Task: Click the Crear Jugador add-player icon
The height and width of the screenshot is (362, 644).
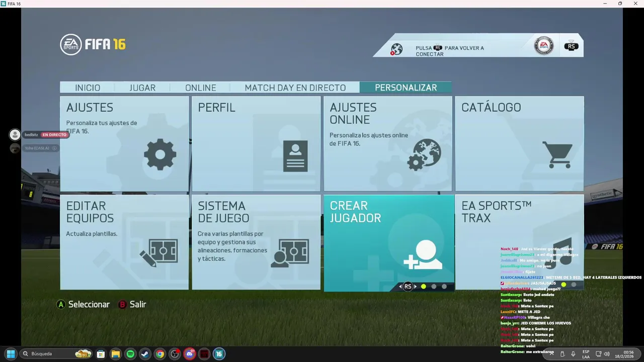Action: coord(423,255)
